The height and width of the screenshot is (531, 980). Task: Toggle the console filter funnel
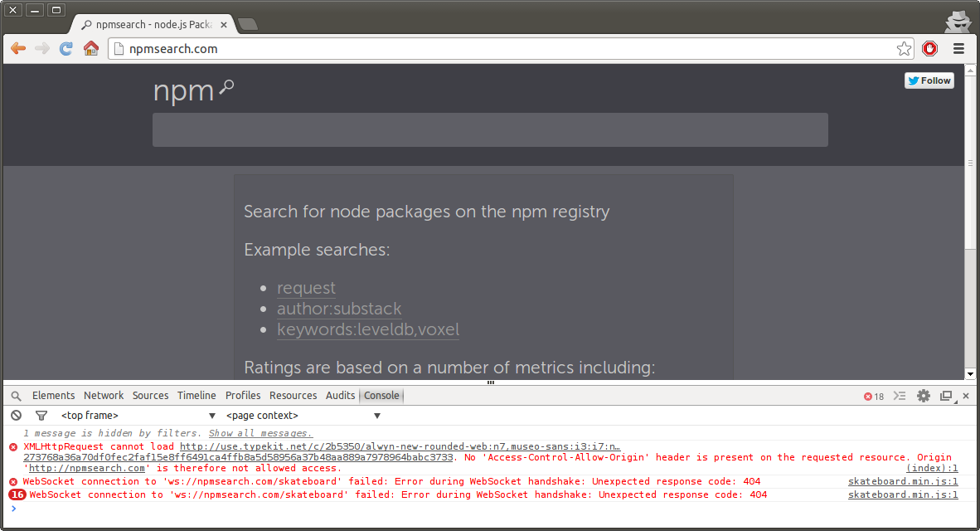click(41, 416)
